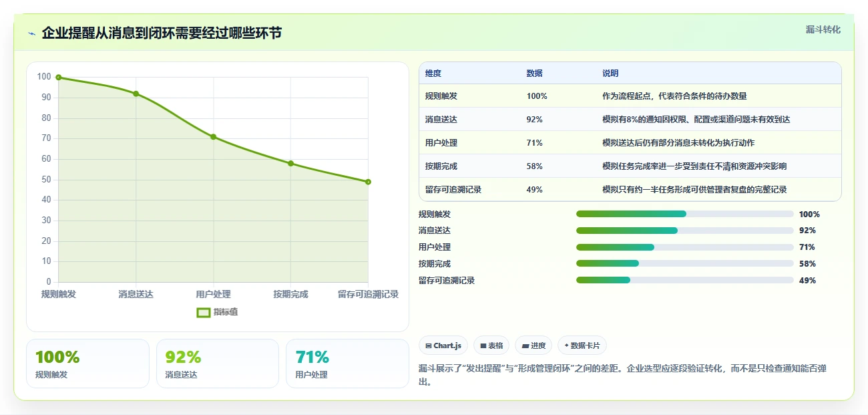The height and width of the screenshot is (415, 868).
Task: Click the 维度 column header
Action: pyautogui.click(x=433, y=74)
